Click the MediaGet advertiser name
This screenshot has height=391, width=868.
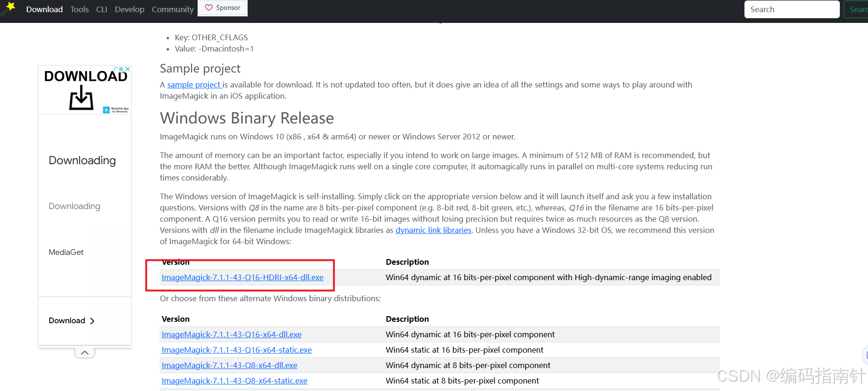(66, 252)
